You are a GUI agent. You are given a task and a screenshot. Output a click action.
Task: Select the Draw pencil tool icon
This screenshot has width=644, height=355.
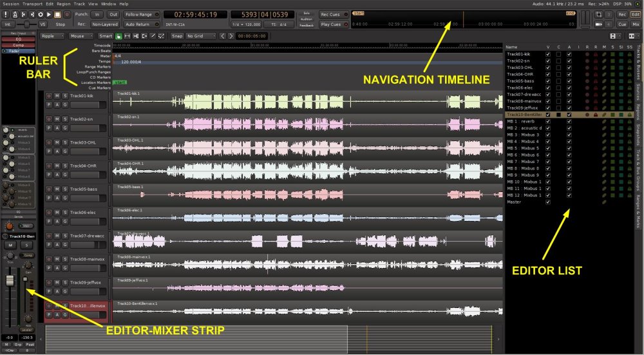(153, 36)
